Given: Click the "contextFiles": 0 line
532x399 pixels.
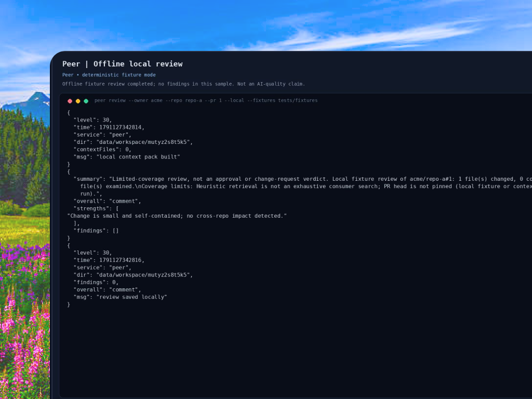Looking at the screenshot, I should tap(102, 149).
